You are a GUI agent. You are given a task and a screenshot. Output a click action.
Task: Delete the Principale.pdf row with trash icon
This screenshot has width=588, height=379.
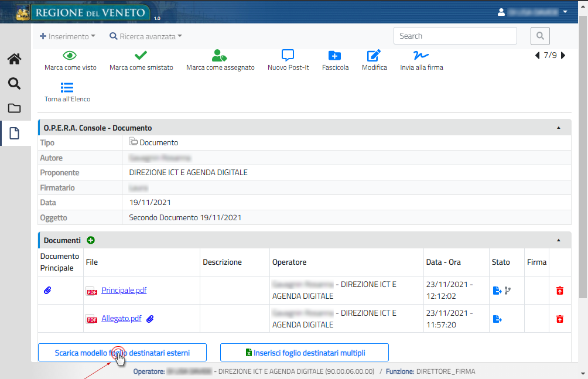pyautogui.click(x=560, y=291)
